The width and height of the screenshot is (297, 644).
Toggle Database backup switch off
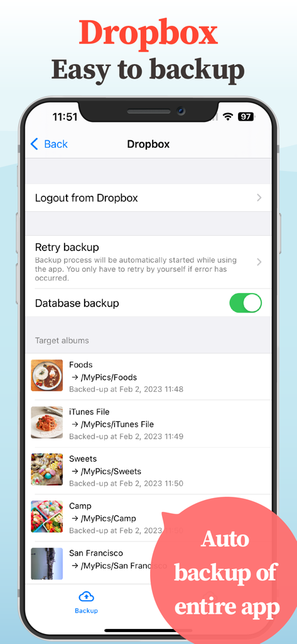click(246, 303)
